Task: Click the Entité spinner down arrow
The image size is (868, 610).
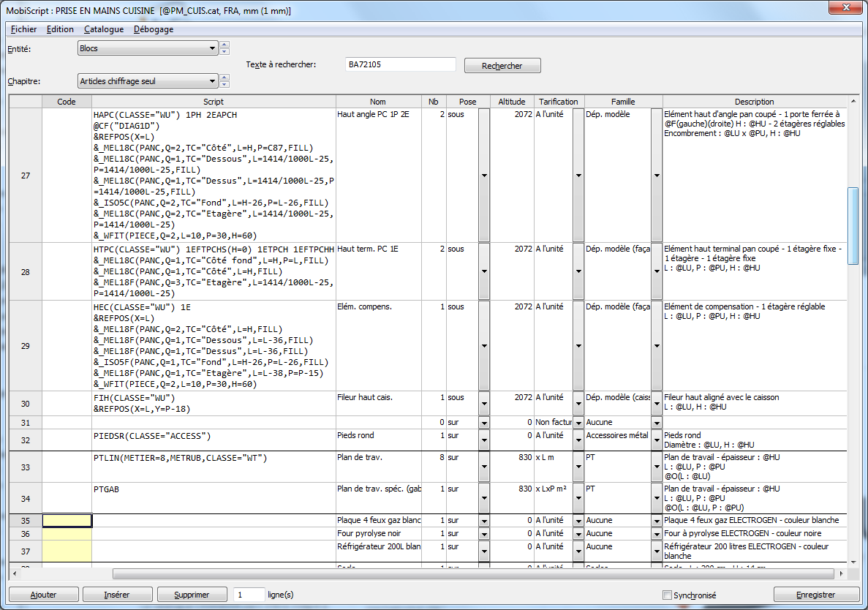Action: [224, 51]
